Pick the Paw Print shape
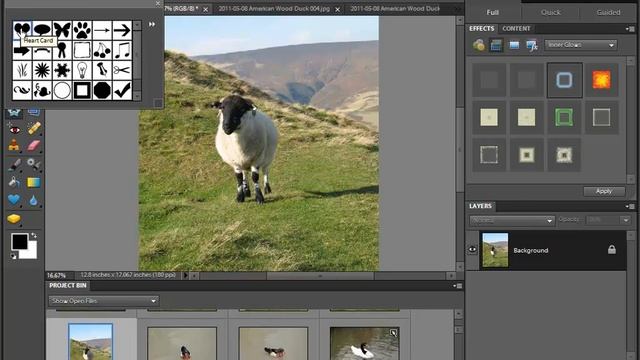This screenshot has height=360, width=640. [82, 29]
